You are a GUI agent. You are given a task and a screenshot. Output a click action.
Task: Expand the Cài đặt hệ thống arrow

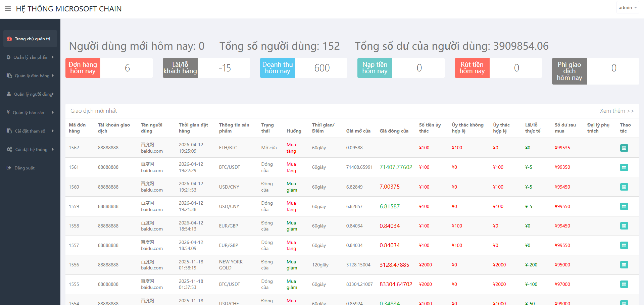click(53, 150)
